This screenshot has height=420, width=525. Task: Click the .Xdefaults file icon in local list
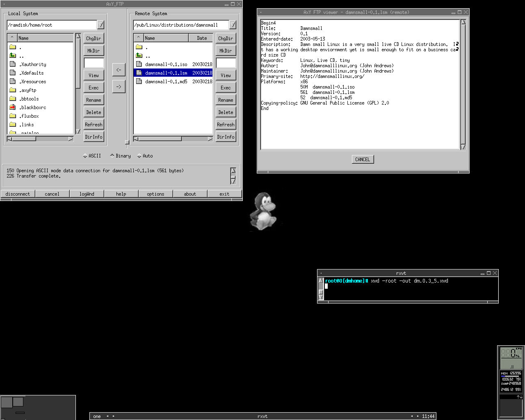point(13,73)
